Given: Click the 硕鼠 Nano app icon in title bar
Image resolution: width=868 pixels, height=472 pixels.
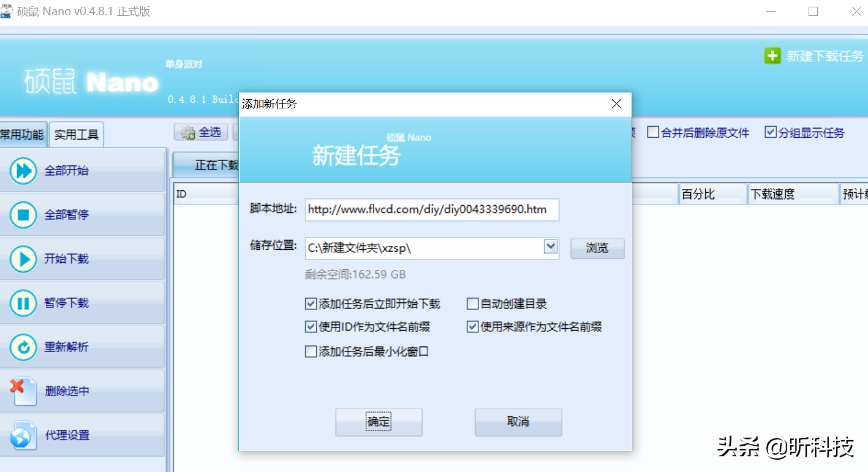Looking at the screenshot, I should click(7, 12).
